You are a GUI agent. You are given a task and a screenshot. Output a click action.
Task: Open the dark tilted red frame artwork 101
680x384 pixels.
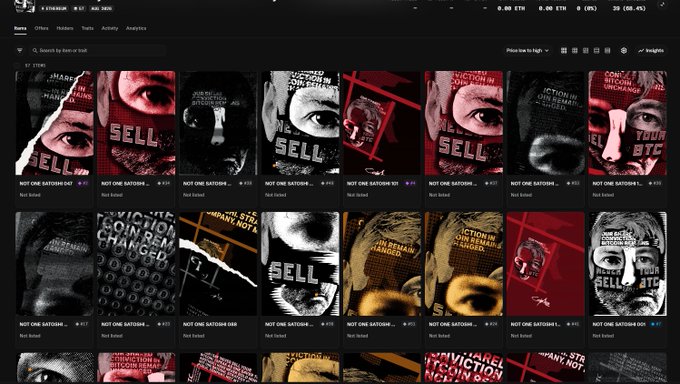point(382,123)
